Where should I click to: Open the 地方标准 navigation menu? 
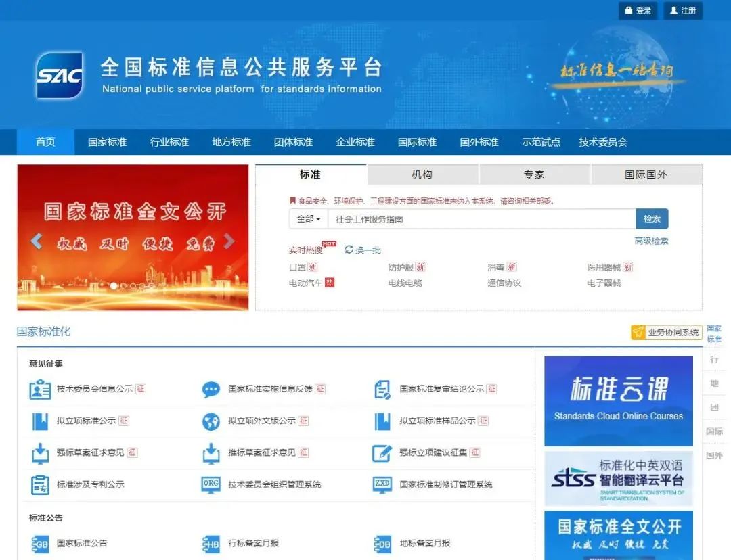click(231, 142)
